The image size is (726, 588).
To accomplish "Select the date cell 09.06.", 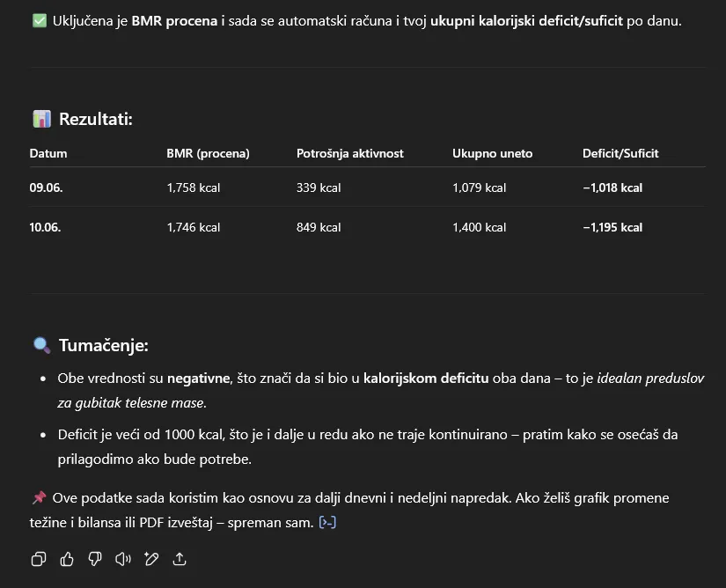I will pyautogui.click(x=46, y=188).
